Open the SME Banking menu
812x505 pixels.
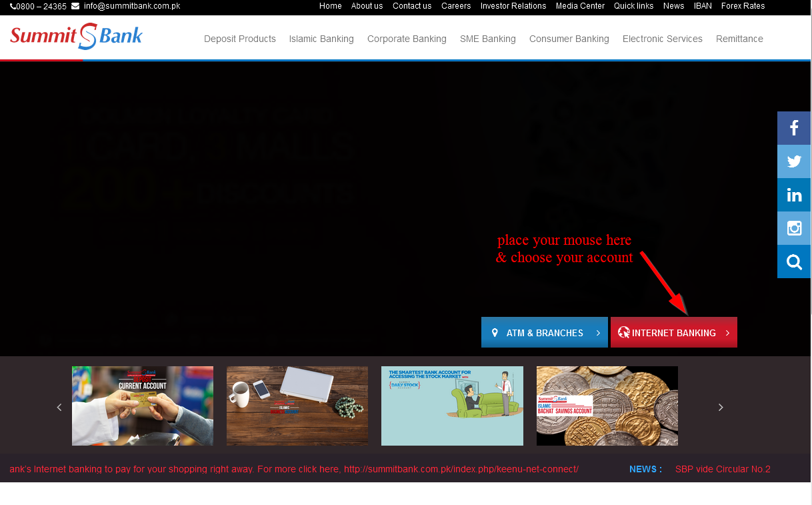point(488,39)
